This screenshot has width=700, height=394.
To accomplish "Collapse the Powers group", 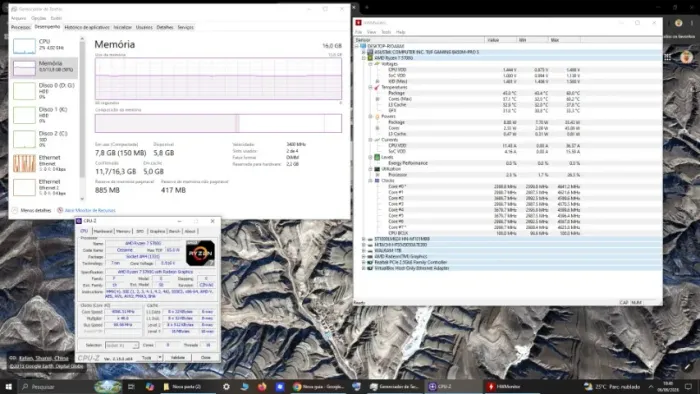I will [x=371, y=116].
